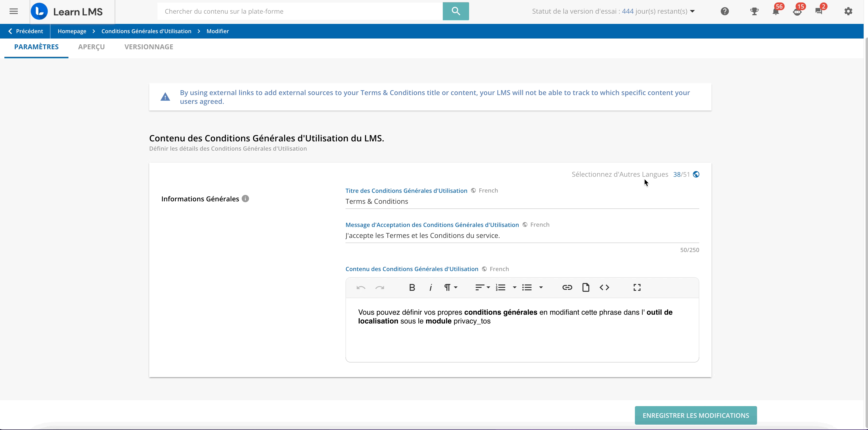Viewport: 868px width, 430px height.
Task: Click the Bold formatting icon
Action: click(x=412, y=287)
